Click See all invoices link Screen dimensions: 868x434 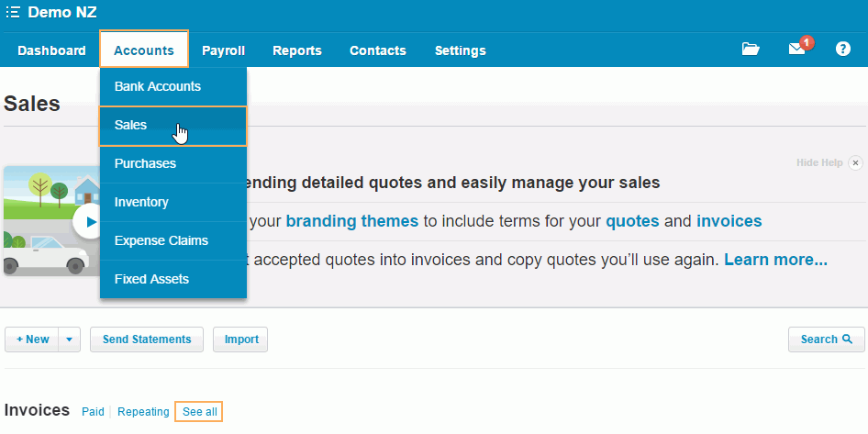tap(199, 412)
